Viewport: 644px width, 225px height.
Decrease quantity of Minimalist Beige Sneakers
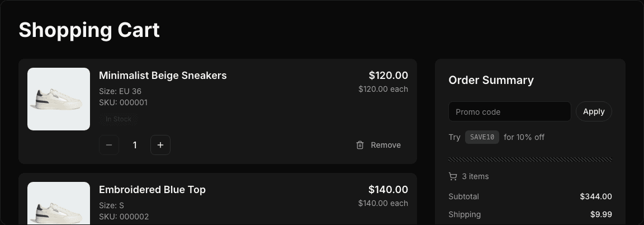[x=109, y=145]
